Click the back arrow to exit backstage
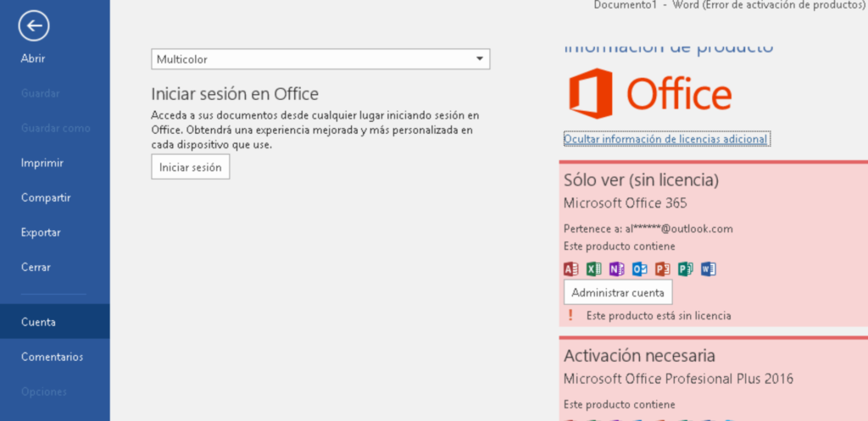 (x=34, y=25)
